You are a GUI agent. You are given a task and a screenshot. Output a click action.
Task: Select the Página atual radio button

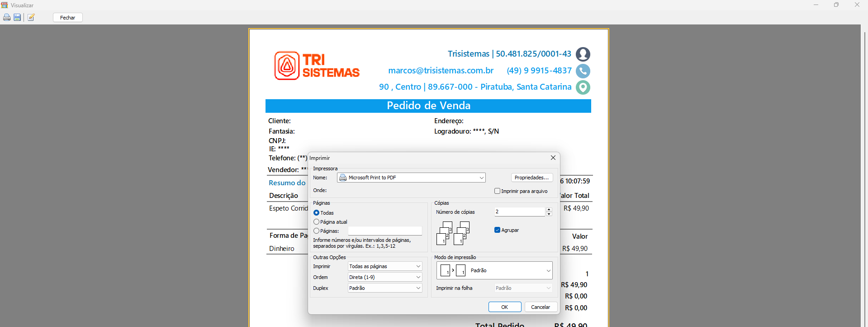point(317,222)
